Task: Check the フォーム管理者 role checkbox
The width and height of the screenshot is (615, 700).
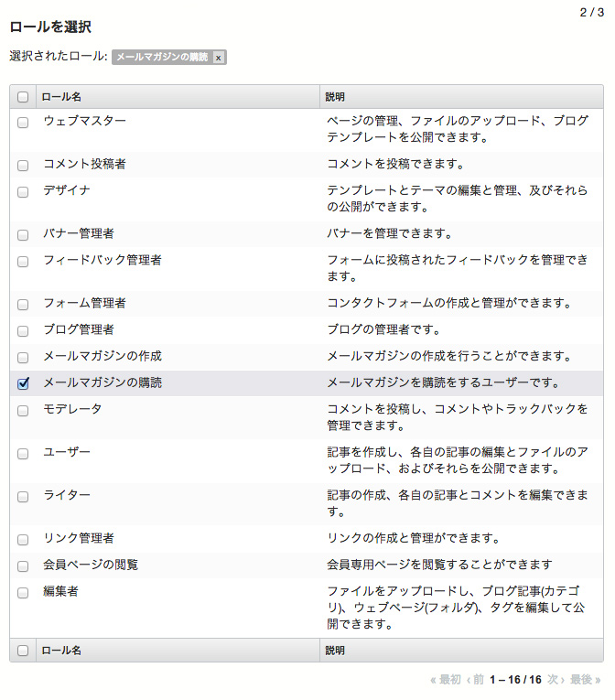Action: tap(23, 305)
